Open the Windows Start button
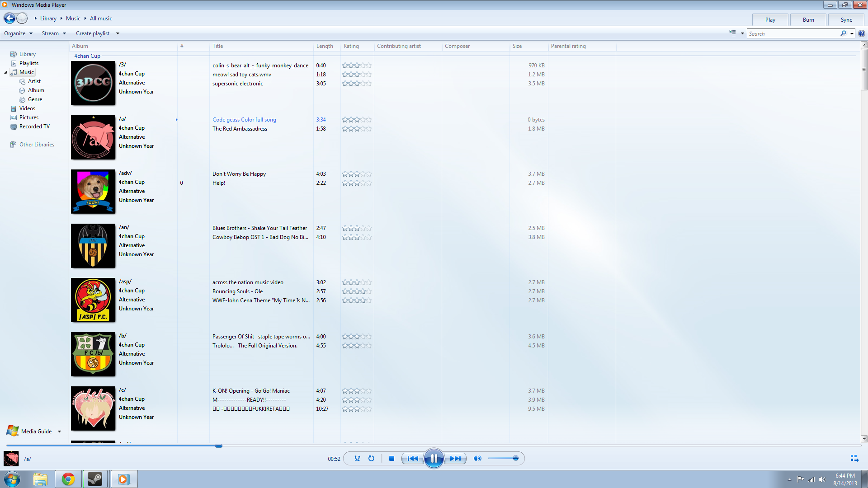 [12, 479]
